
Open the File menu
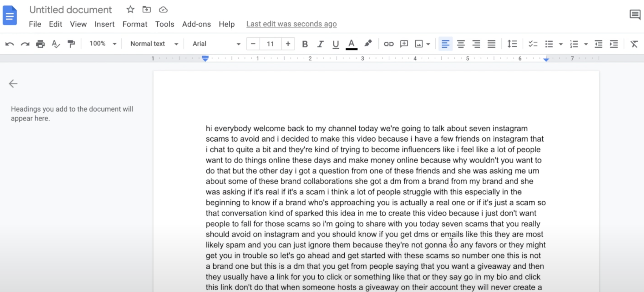tap(35, 24)
